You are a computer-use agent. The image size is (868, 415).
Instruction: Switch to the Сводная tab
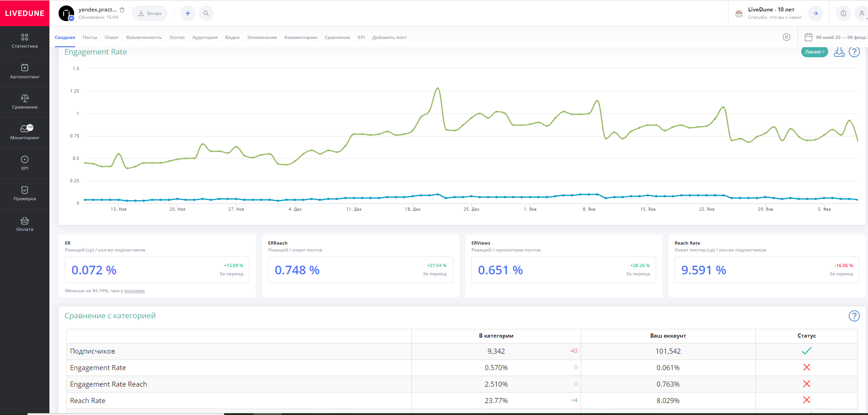coord(65,38)
